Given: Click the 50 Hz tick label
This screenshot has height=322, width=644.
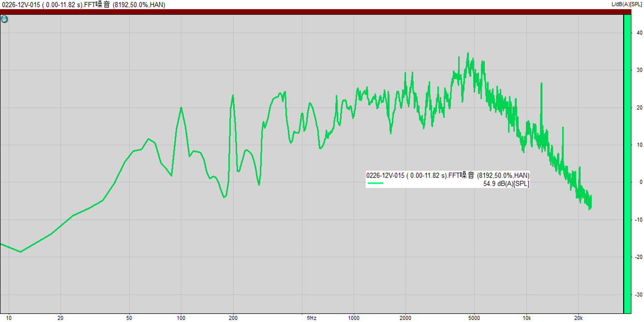Looking at the screenshot, I should point(129,318).
